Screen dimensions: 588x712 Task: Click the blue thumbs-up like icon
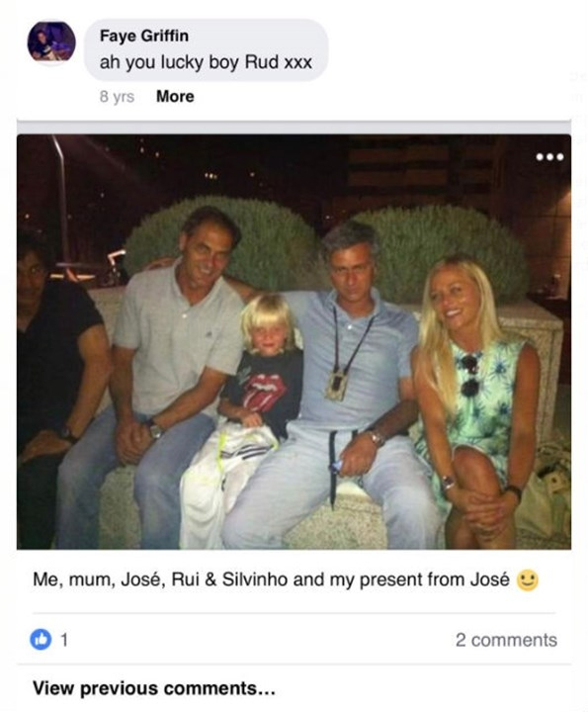(x=41, y=640)
